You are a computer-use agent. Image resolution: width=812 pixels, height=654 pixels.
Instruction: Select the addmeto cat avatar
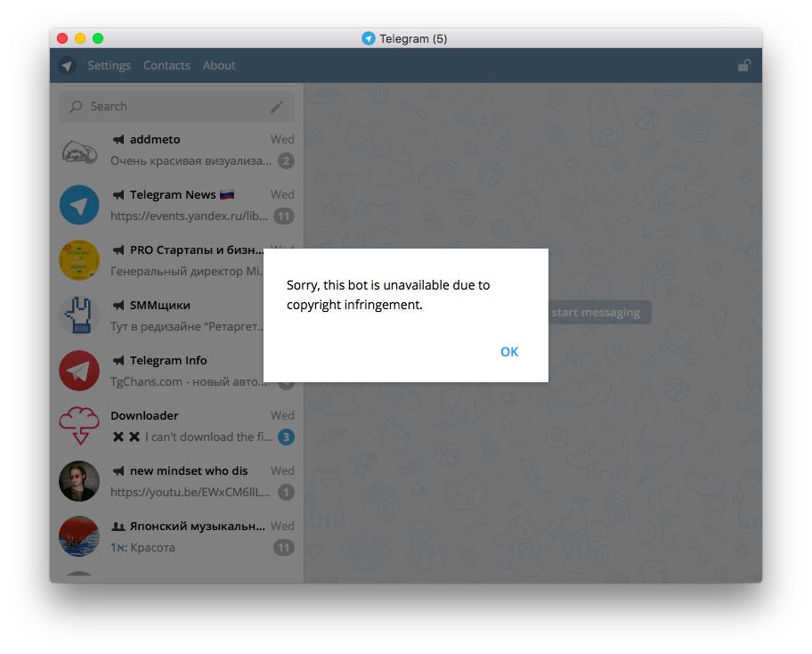click(x=79, y=151)
